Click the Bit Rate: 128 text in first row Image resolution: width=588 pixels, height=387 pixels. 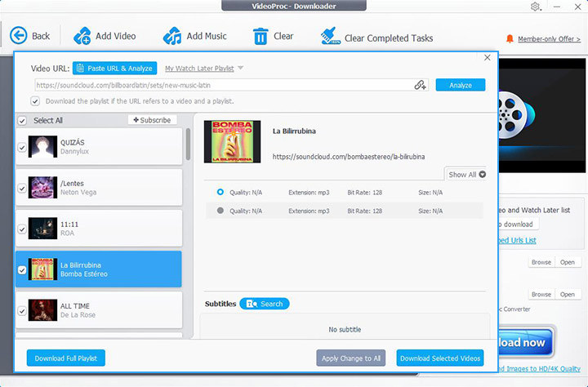(x=364, y=193)
